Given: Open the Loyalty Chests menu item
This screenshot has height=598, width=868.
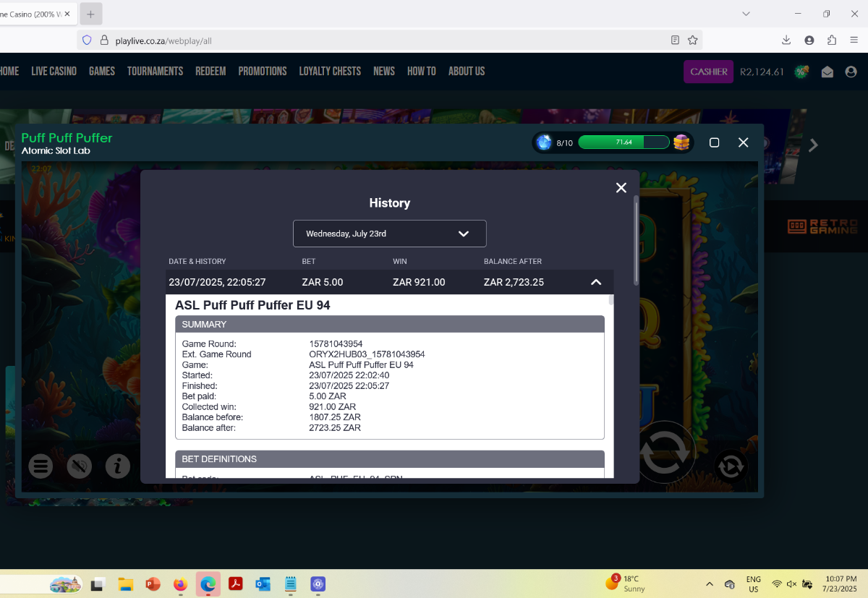Looking at the screenshot, I should pos(330,71).
